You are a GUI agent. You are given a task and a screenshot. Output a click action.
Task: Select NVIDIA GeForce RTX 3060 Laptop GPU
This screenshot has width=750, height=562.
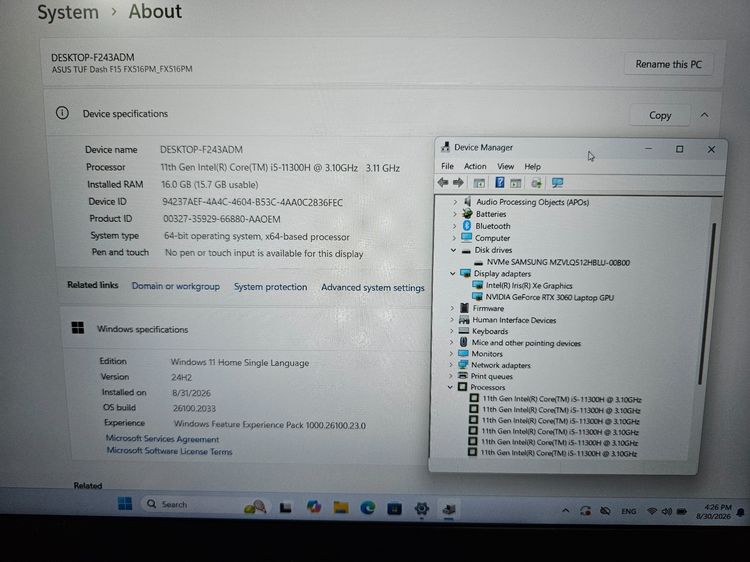click(550, 297)
